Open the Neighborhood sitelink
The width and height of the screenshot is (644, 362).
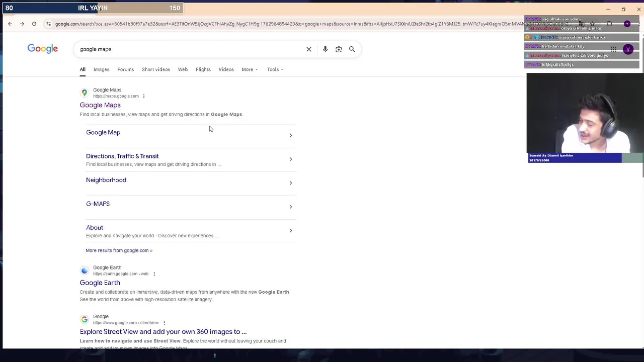coord(106,180)
